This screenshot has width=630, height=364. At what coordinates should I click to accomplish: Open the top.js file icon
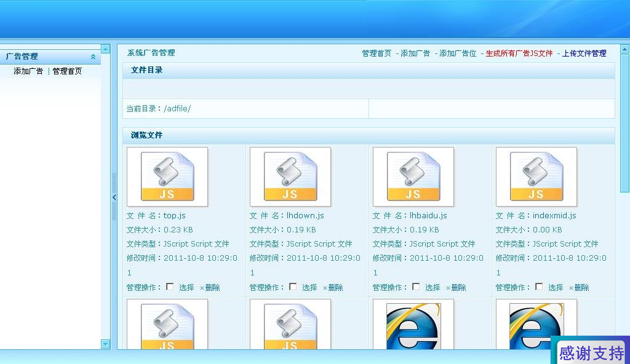[167, 177]
